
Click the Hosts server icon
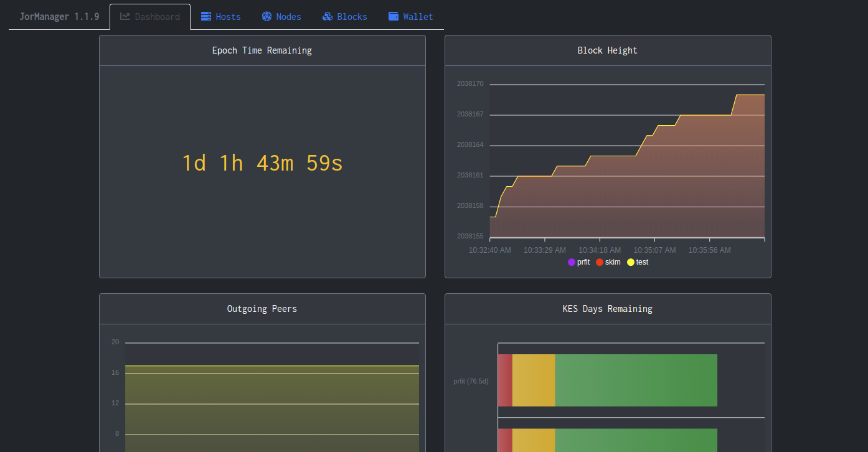tap(206, 16)
